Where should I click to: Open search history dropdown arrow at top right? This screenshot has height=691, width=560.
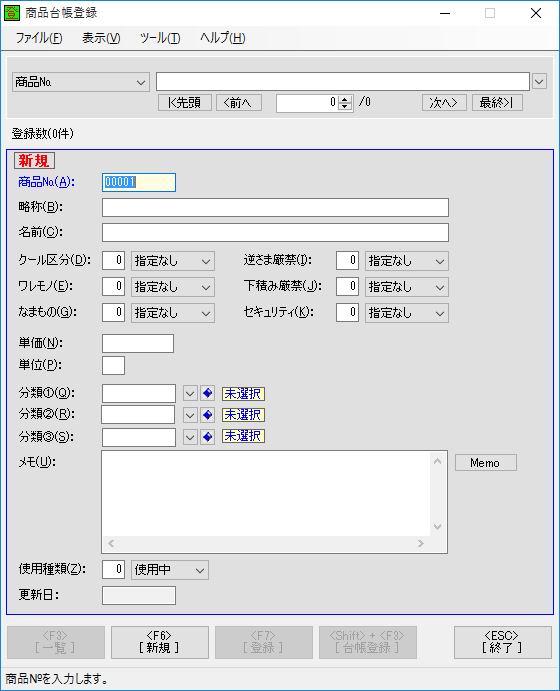[540, 82]
